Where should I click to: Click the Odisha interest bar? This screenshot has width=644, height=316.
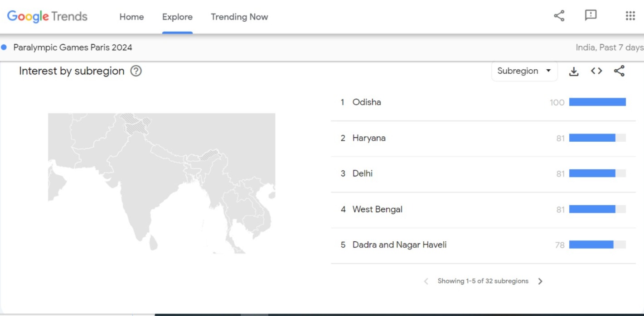point(597,102)
